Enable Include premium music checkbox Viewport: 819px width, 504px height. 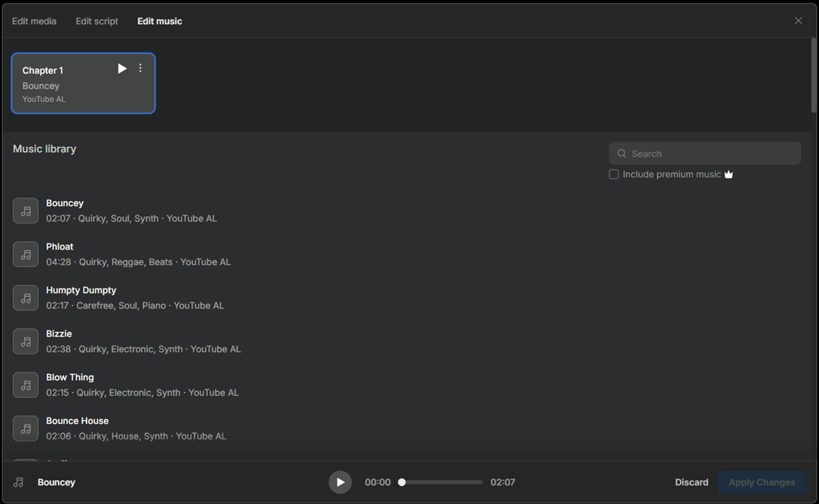click(614, 174)
